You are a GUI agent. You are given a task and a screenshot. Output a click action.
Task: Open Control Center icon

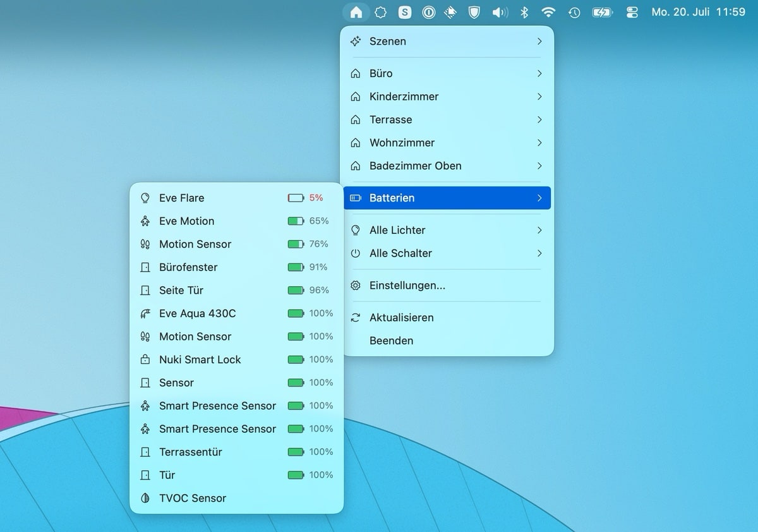pyautogui.click(x=632, y=12)
